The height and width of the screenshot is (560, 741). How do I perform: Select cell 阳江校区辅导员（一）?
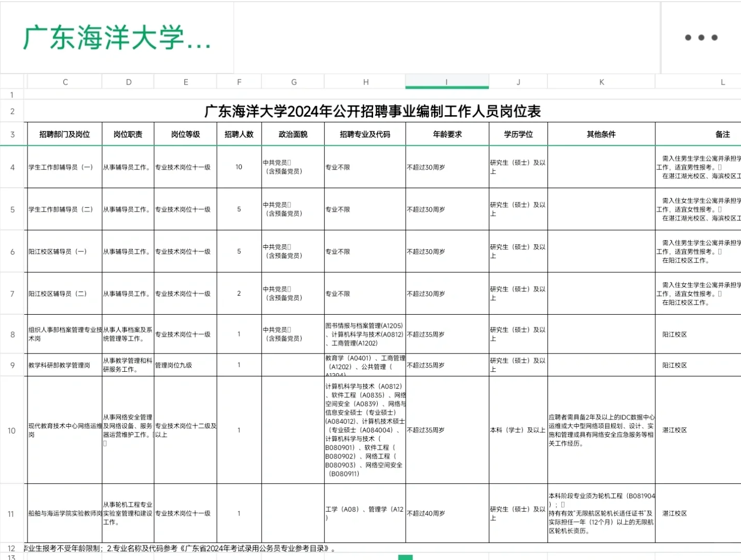coord(64,251)
